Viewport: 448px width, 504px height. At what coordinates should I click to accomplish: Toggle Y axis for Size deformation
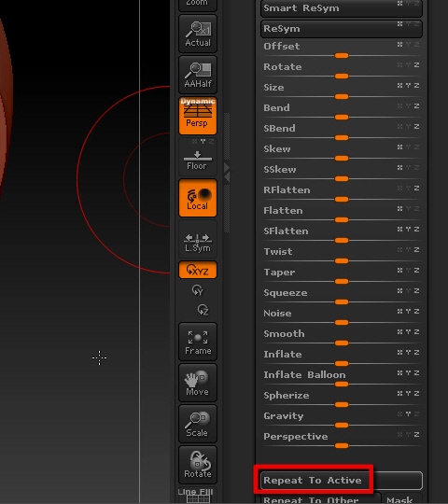coord(408,86)
